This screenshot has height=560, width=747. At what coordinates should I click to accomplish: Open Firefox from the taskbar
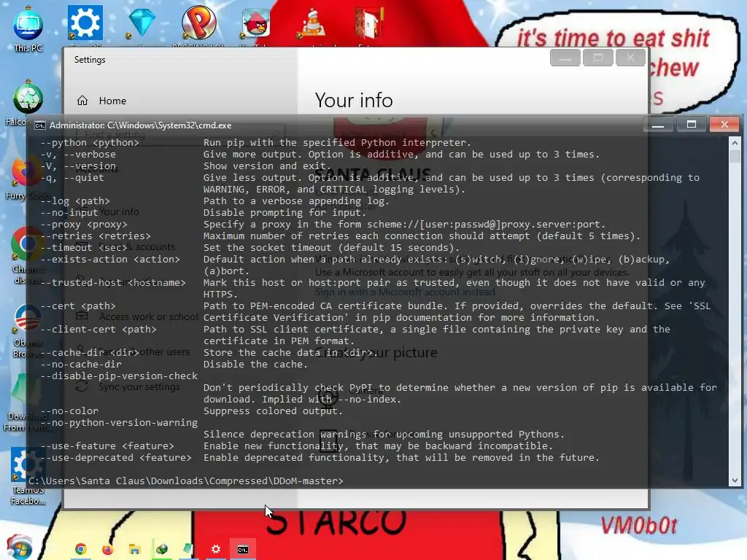(108, 549)
